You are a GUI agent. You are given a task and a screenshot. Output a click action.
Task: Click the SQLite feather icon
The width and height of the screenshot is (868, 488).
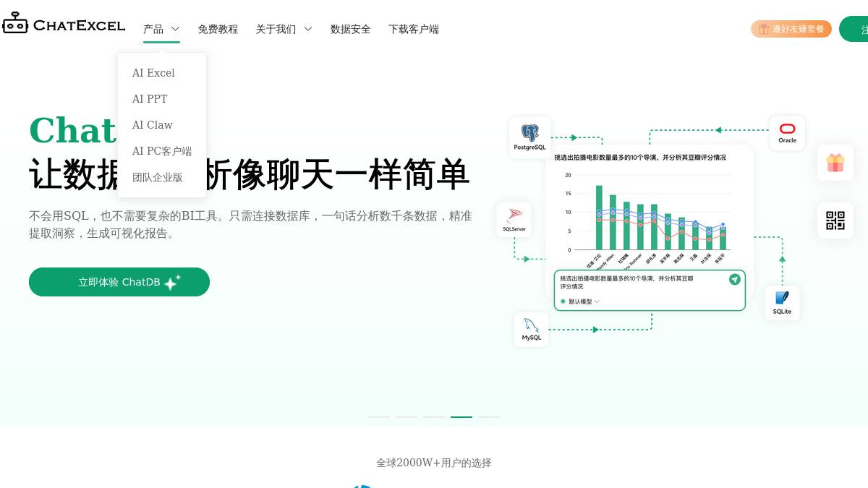click(782, 298)
